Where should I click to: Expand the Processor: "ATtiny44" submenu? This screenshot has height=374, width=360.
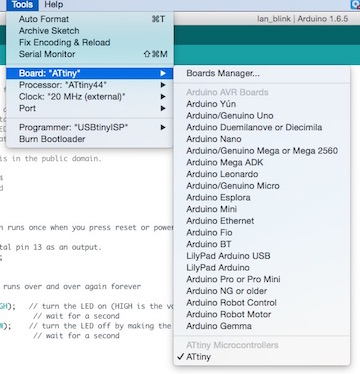coord(90,85)
